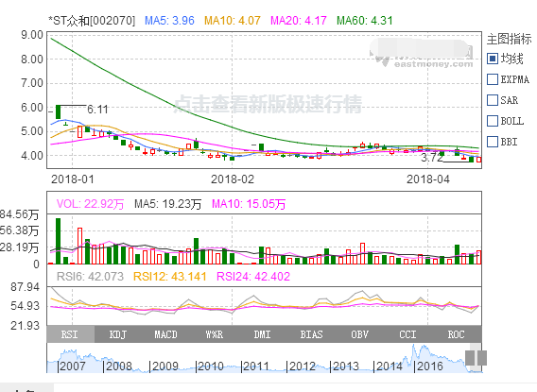Uncheck the 均线 moving average indicator
The height and width of the screenshot is (392, 537).
(493, 59)
